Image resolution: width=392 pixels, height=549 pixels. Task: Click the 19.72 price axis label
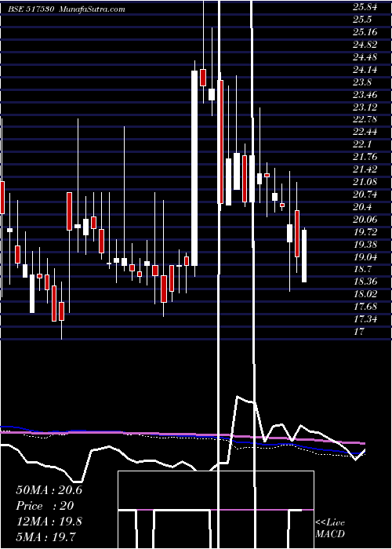tap(365, 231)
